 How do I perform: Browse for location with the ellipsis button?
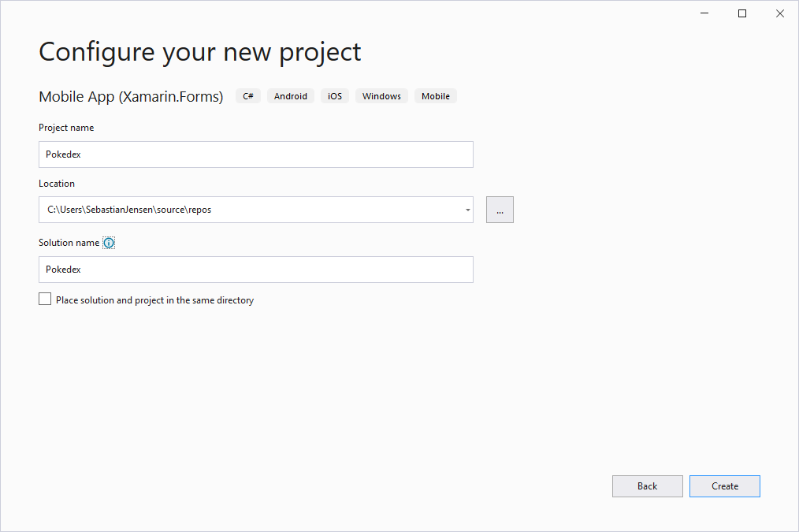point(500,210)
